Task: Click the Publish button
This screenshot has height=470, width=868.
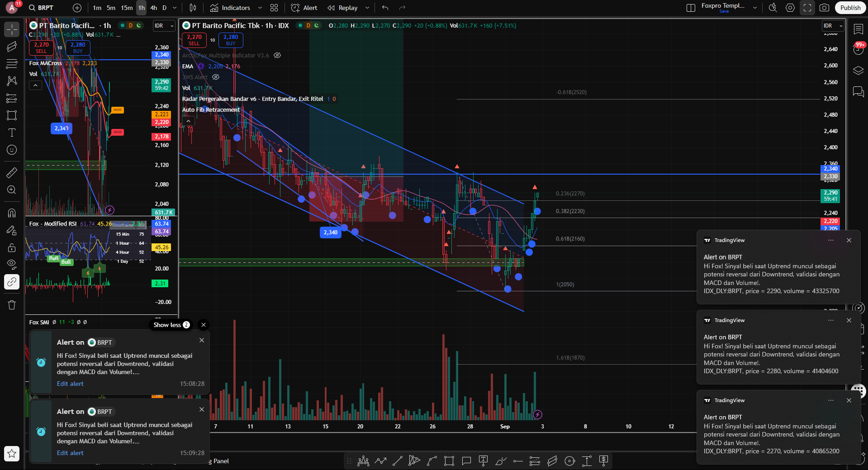Action: pos(850,8)
